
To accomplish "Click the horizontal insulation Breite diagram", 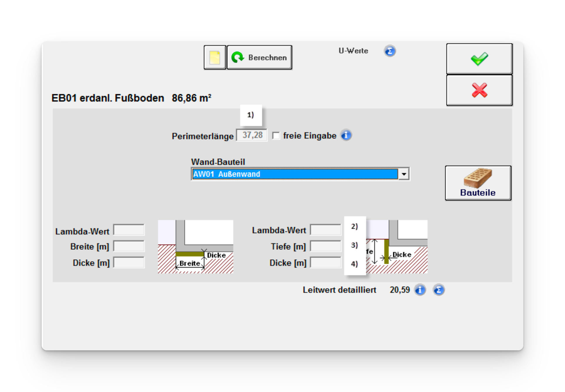I will [x=195, y=247].
